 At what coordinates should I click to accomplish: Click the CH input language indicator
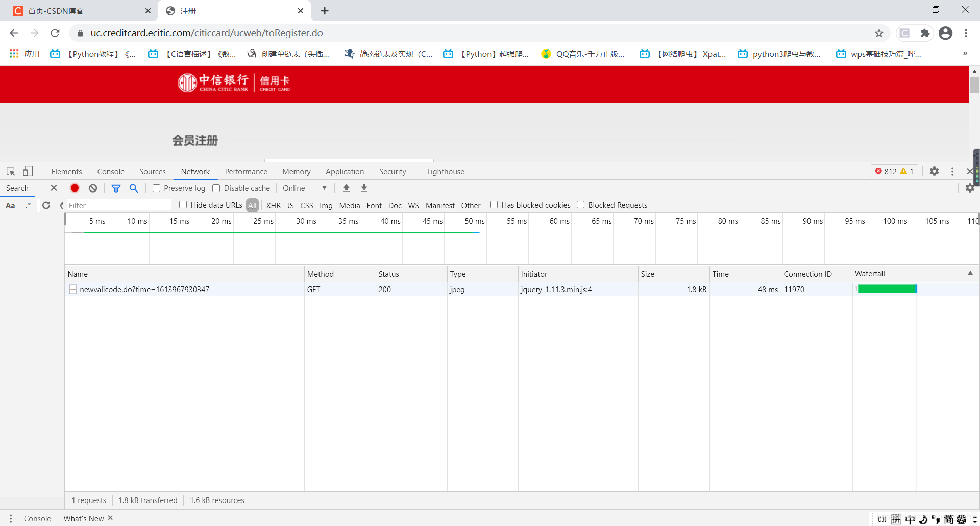click(881, 519)
